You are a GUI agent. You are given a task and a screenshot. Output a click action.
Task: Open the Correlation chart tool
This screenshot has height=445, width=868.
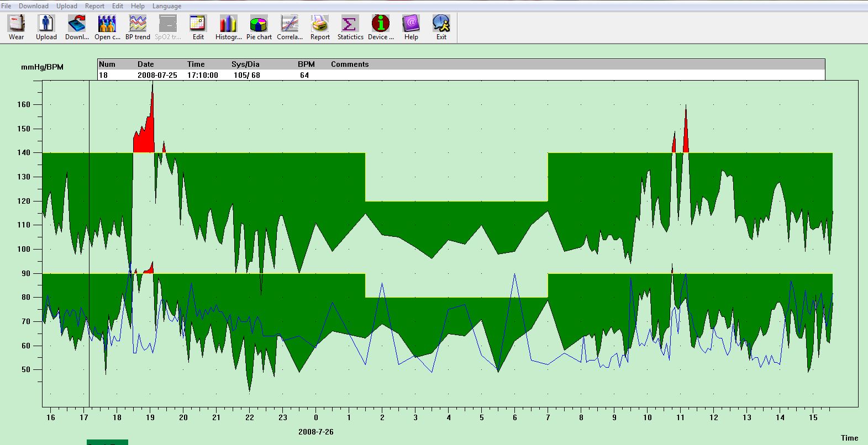pos(290,27)
